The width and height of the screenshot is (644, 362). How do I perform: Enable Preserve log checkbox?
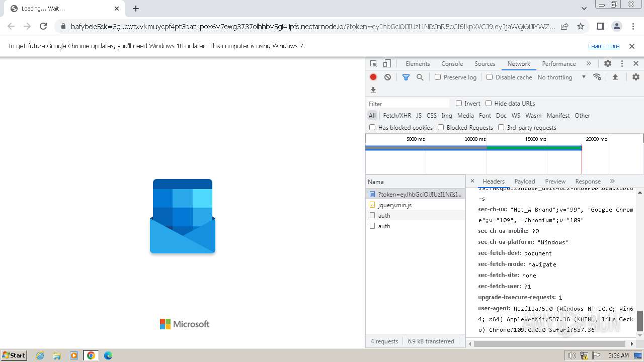pos(438,77)
